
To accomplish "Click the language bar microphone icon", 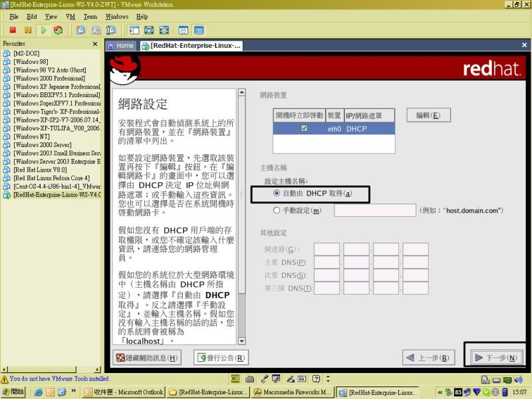I will click(x=264, y=378).
